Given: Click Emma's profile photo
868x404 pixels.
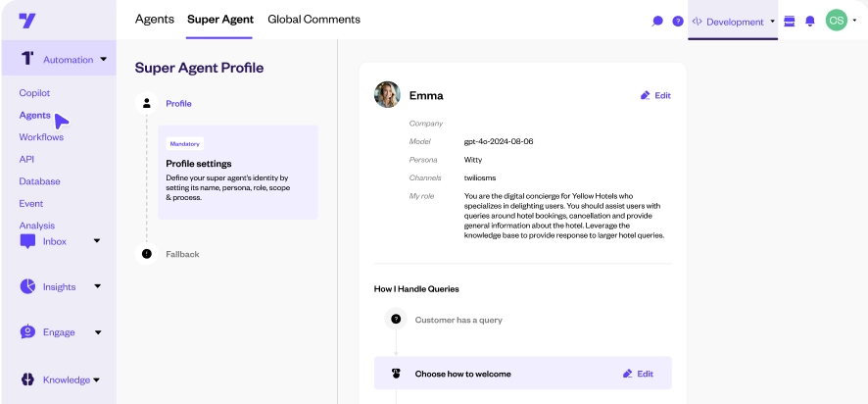Looking at the screenshot, I should click(x=387, y=95).
